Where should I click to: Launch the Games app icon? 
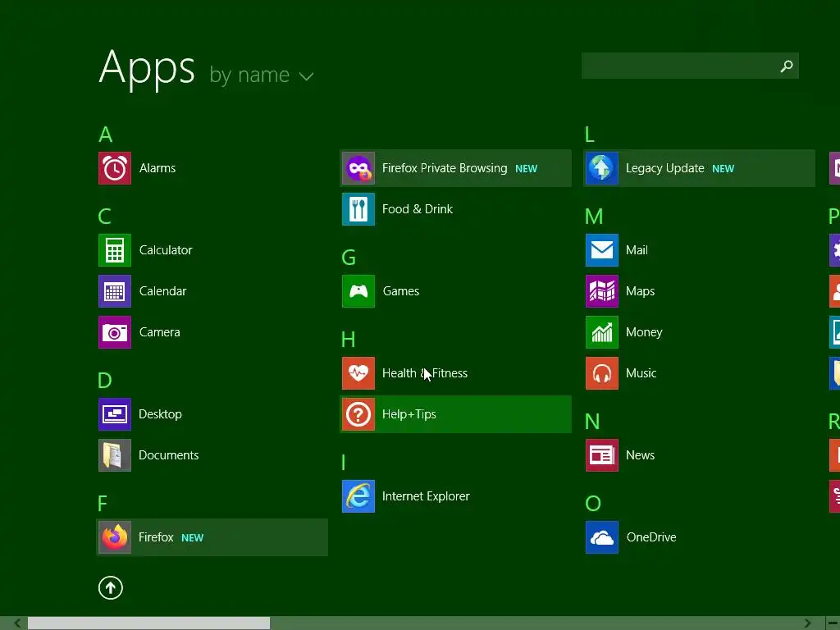point(358,291)
